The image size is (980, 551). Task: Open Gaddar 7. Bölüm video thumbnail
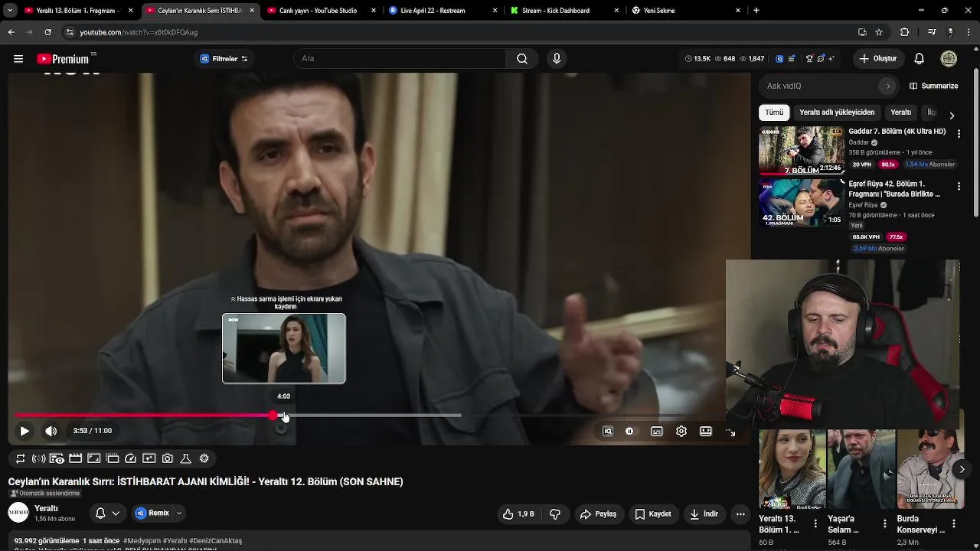[802, 151]
